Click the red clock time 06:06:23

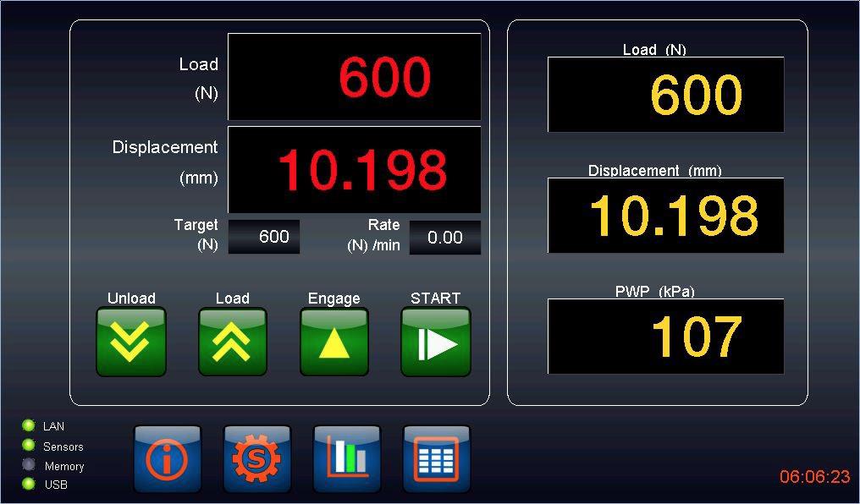point(814,477)
